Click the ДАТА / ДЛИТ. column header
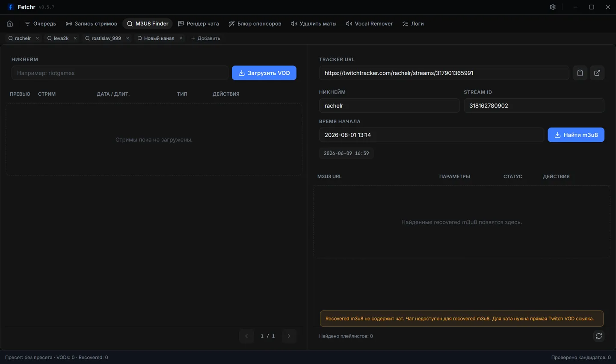 [x=113, y=94]
